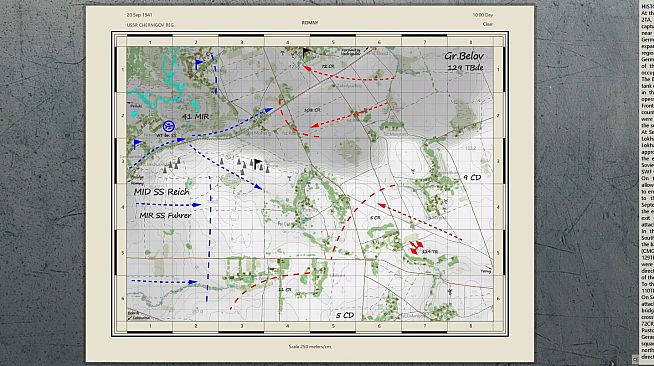Click the MIR SS Fuhrer label
Image resolution: width=654 pixels, height=366 pixels.
165,216
